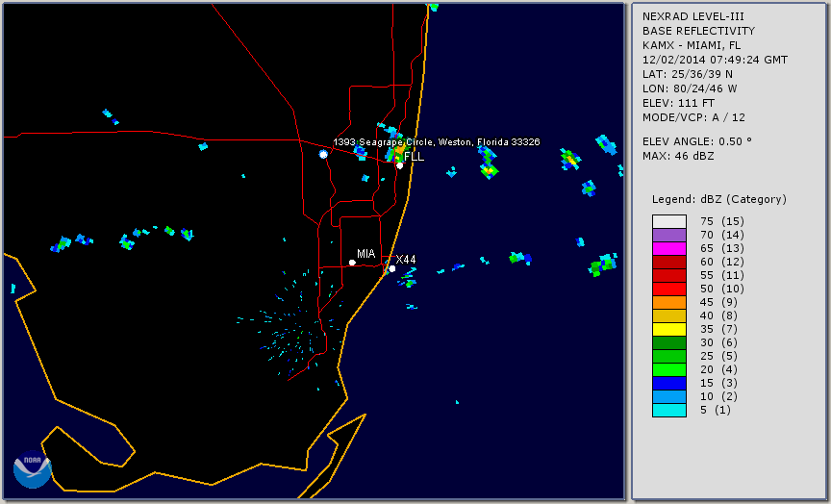
Task: Click the 50 dBZ category 10 swatch
Action: (x=669, y=289)
